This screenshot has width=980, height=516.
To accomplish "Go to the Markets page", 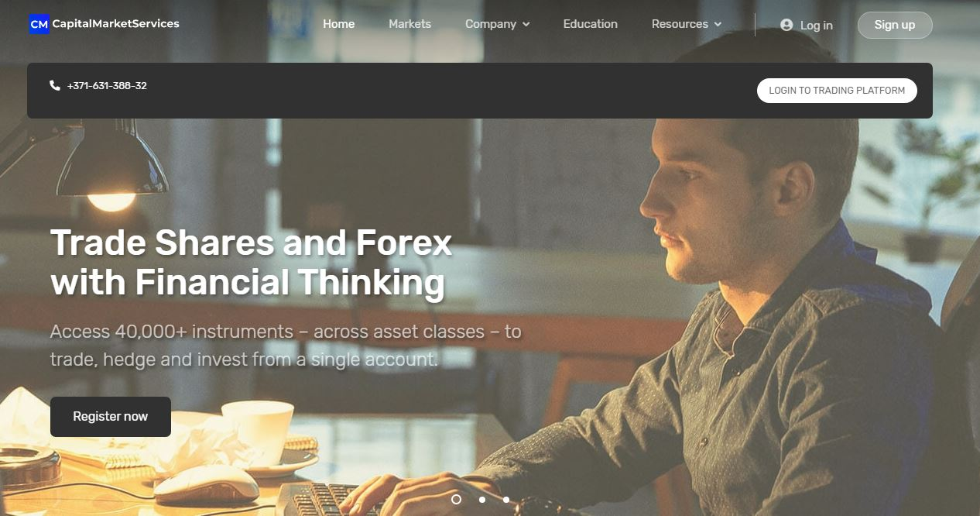I will (409, 24).
